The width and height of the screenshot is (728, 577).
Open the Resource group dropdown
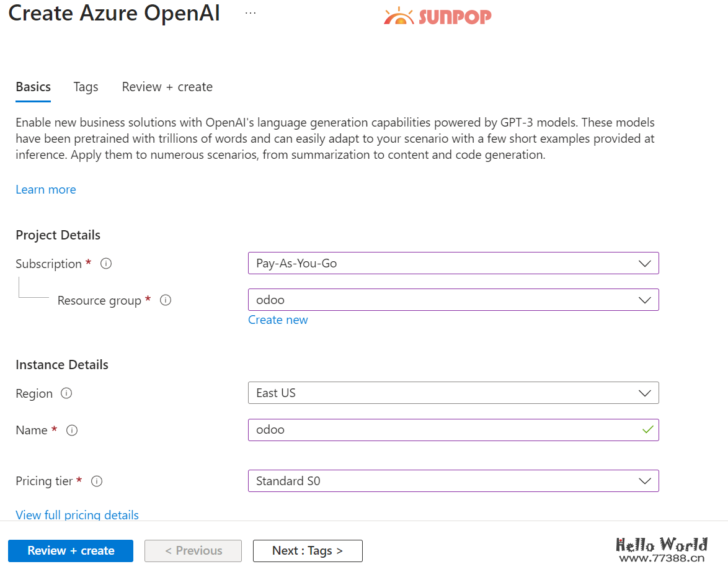click(x=453, y=300)
